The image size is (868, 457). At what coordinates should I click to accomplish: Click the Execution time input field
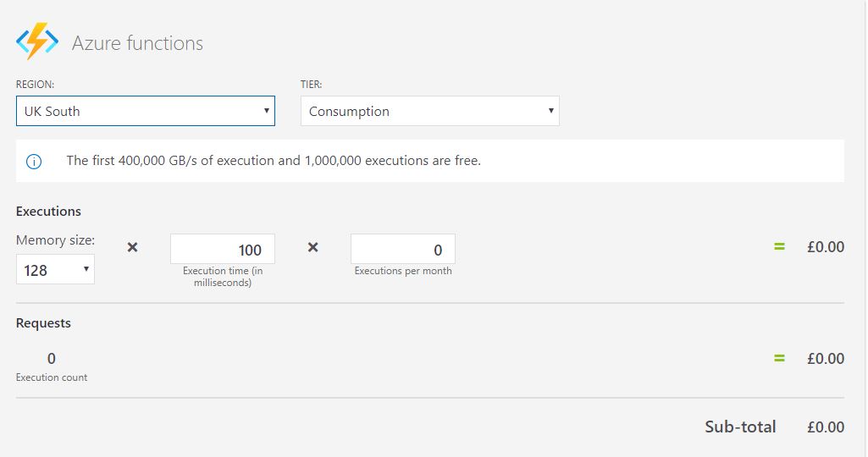tap(223, 249)
